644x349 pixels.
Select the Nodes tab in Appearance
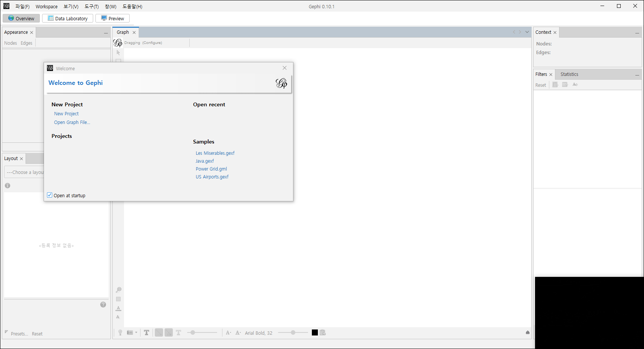click(11, 43)
